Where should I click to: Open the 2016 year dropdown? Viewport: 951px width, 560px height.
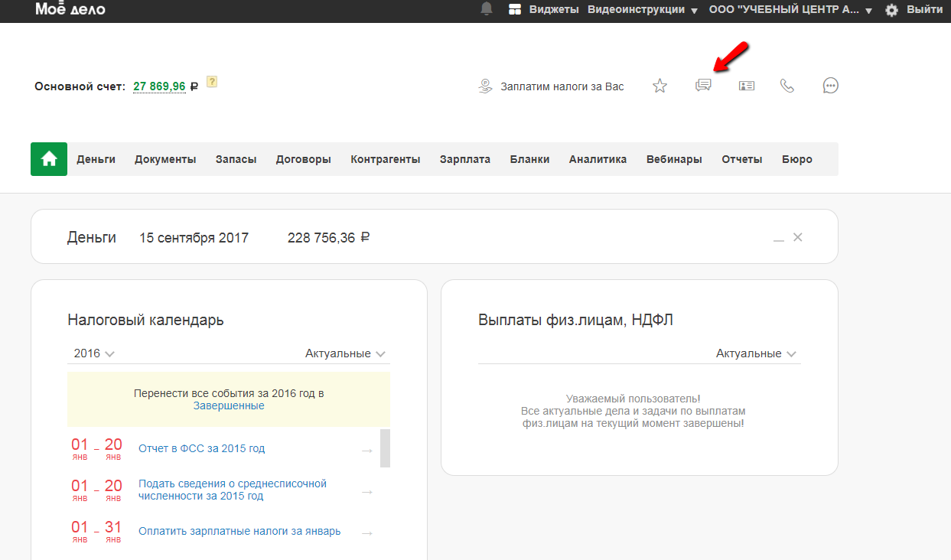(x=94, y=353)
